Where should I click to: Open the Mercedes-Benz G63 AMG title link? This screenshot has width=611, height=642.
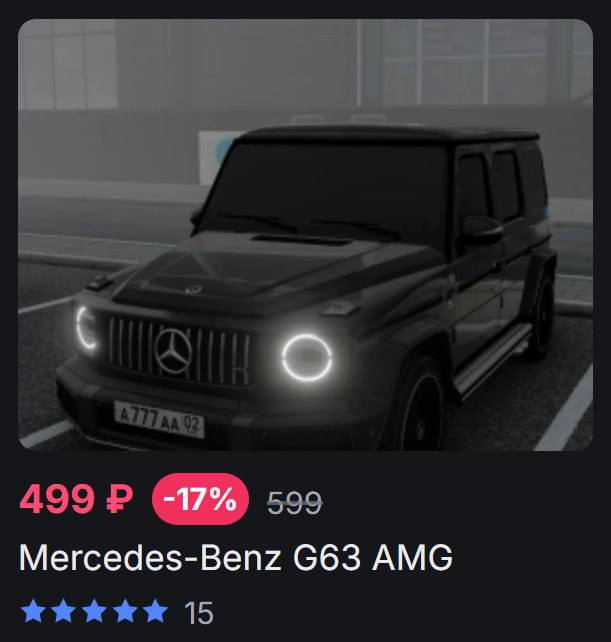pyautogui.click(x=236, y=558)
